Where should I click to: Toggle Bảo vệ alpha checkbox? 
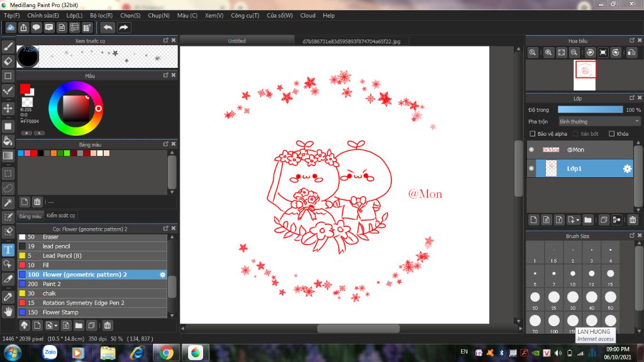pyautogui.click(x=533, y=134)
